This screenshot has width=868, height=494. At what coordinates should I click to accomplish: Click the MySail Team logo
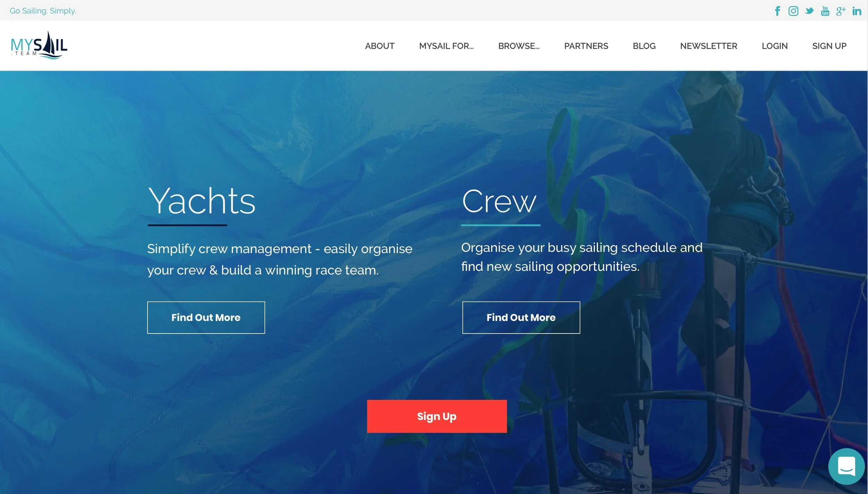pos(39,45)
